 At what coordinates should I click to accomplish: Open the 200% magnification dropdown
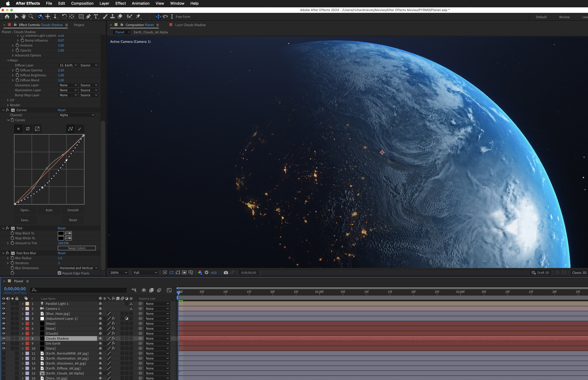119,273
